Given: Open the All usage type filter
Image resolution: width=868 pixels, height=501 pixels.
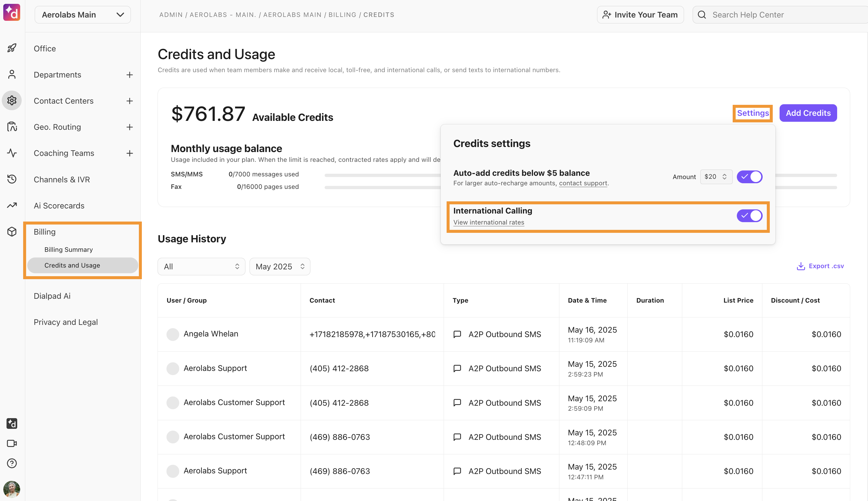Looking at the screenshot, I should pyautogui.click(x=201, y=266).
